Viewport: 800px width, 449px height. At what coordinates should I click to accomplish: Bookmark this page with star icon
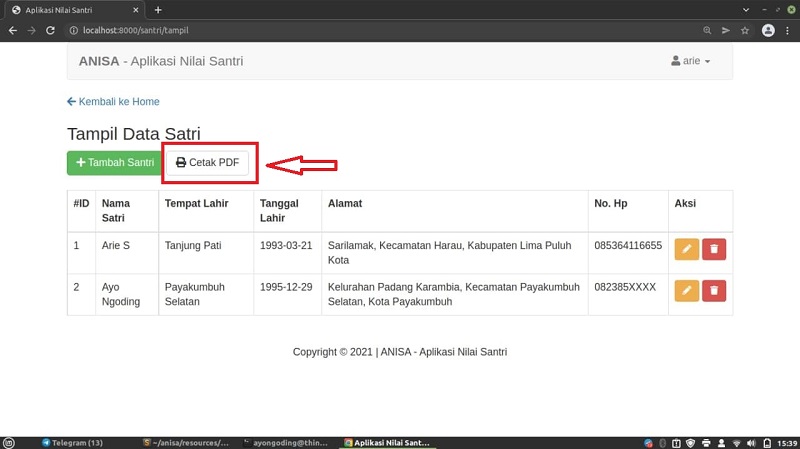tap(745, 31)
